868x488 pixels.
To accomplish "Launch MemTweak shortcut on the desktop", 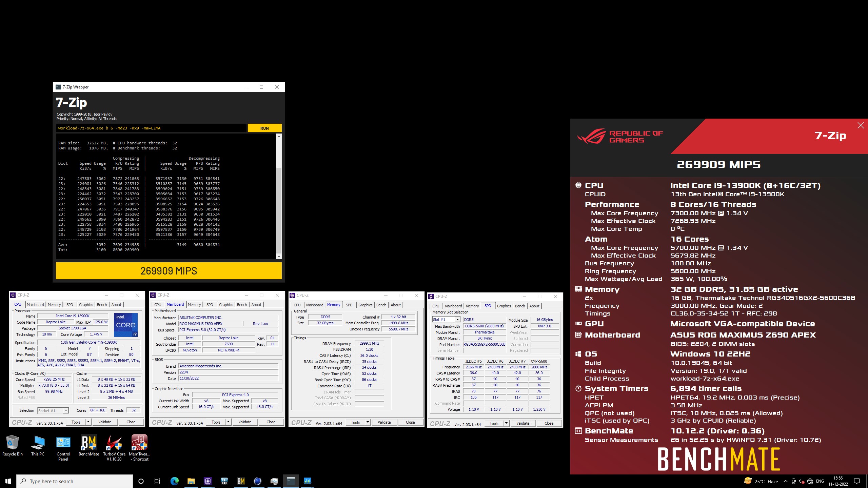I will 139,448.
